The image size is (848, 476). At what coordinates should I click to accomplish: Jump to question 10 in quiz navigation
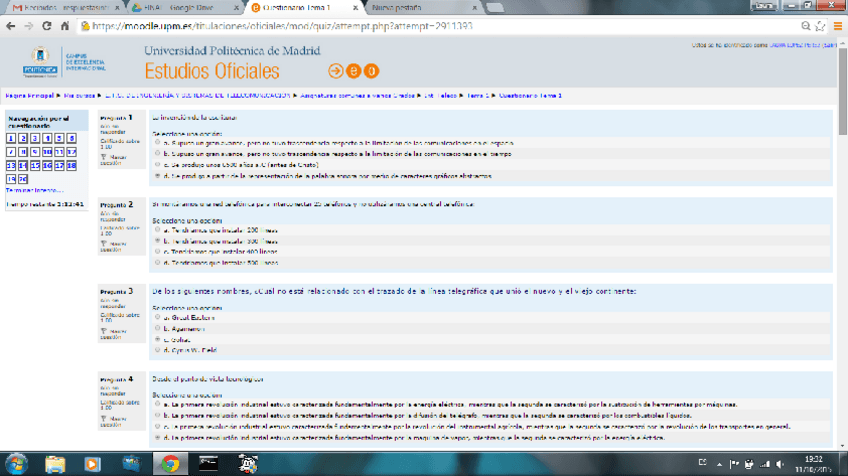click(47, 152)
